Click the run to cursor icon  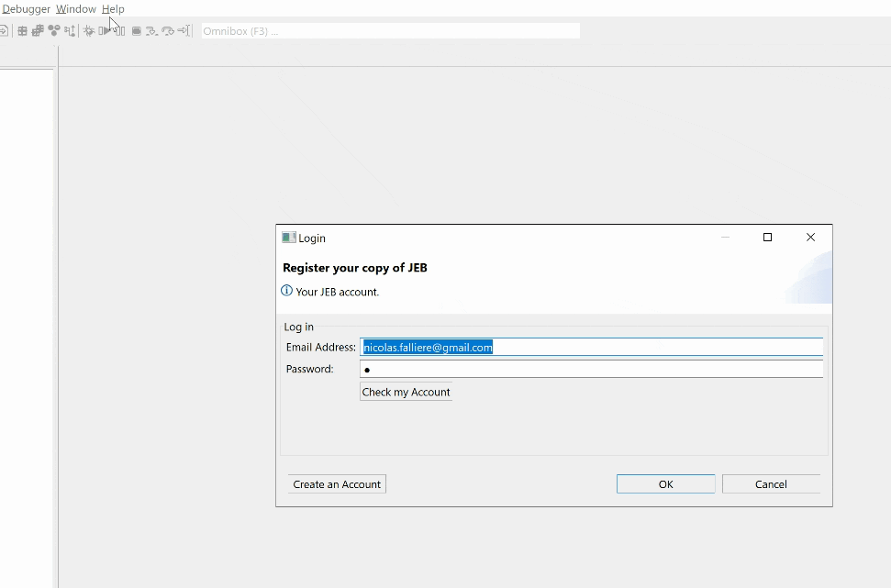(x=184, y=30)
